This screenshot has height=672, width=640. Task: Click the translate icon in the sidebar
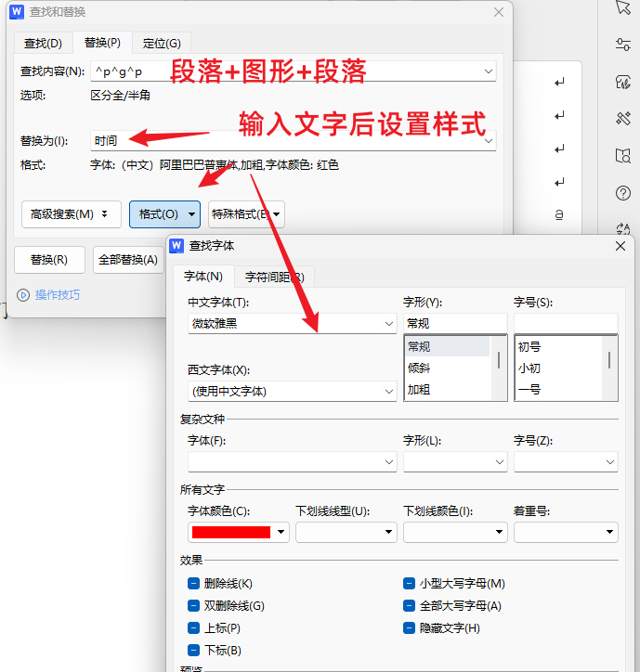tap(623, 228)
